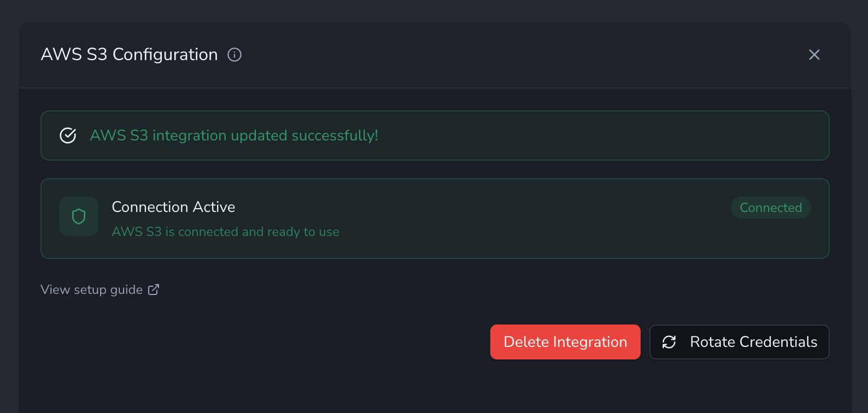Screen dimensions: 868x413
Task: Click the Rotate Credentials button
Action: [739, 342]
